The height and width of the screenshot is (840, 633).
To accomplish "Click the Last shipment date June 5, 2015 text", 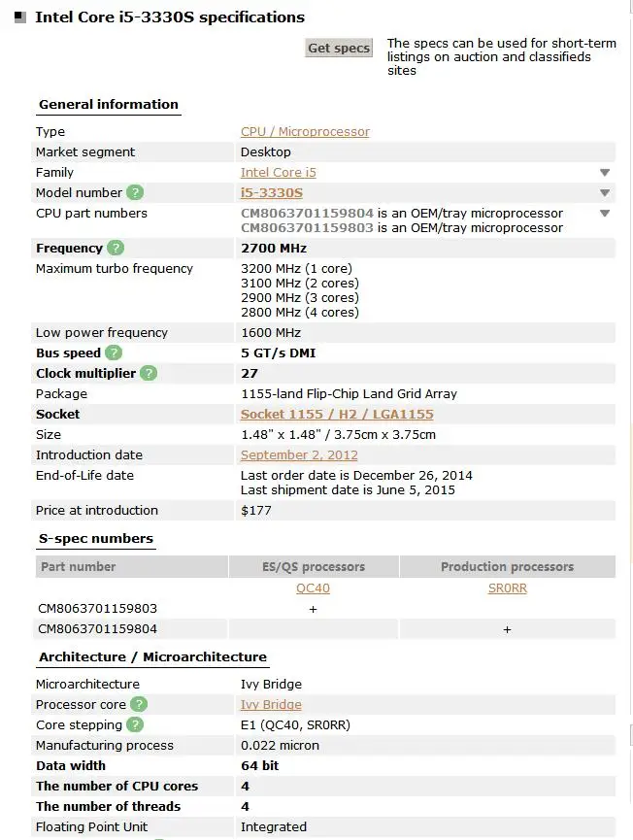I will coord(349,490).
